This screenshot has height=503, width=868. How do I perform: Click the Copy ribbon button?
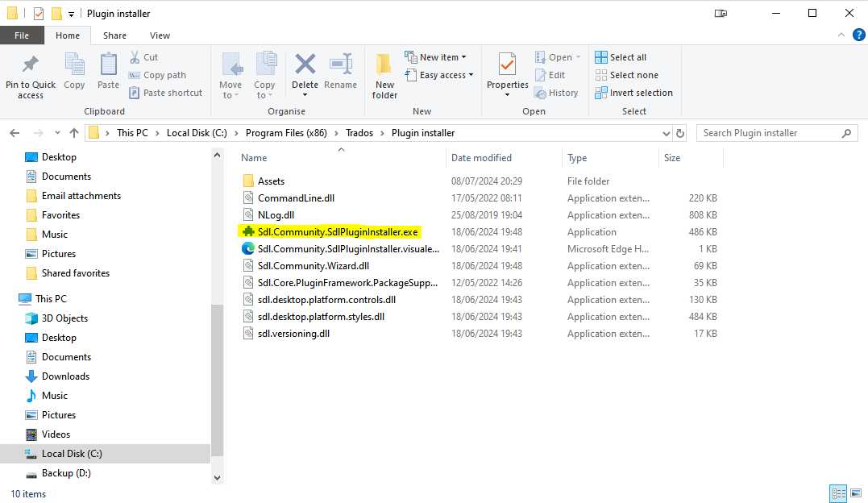(74, 71)
